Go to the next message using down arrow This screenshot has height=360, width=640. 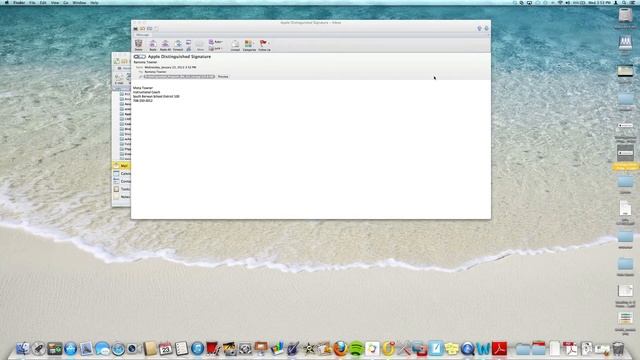pos(486,29)
